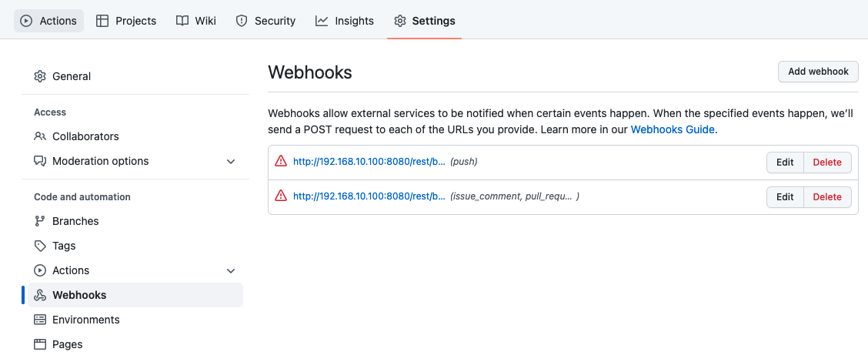Click warning triangle on push webhook
Image resolution: width=868 pixels, height=362 pixels.
pyautogui.click(x=281, y=162)
